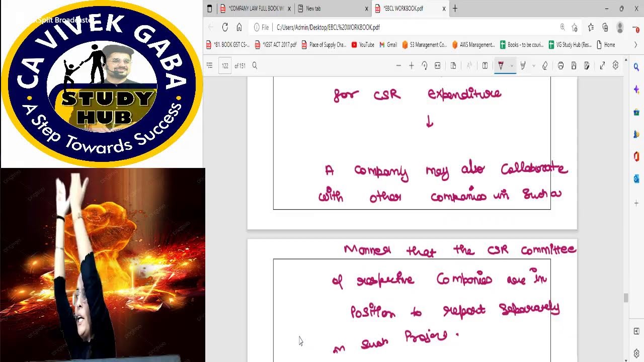Screen dimensions: 644x362
Task: Enter PDF full screen mode
Action: [x=602, y=65]
